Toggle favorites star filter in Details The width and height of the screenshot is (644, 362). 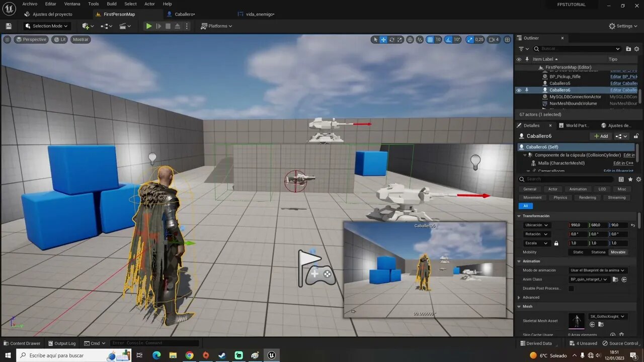tap(630, 179)
